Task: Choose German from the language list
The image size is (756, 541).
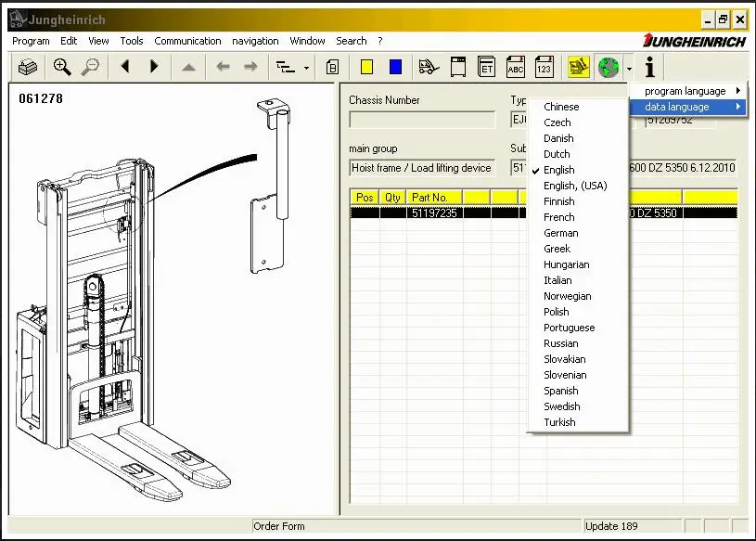Action: pyautogui.click(x=560, y=233)
